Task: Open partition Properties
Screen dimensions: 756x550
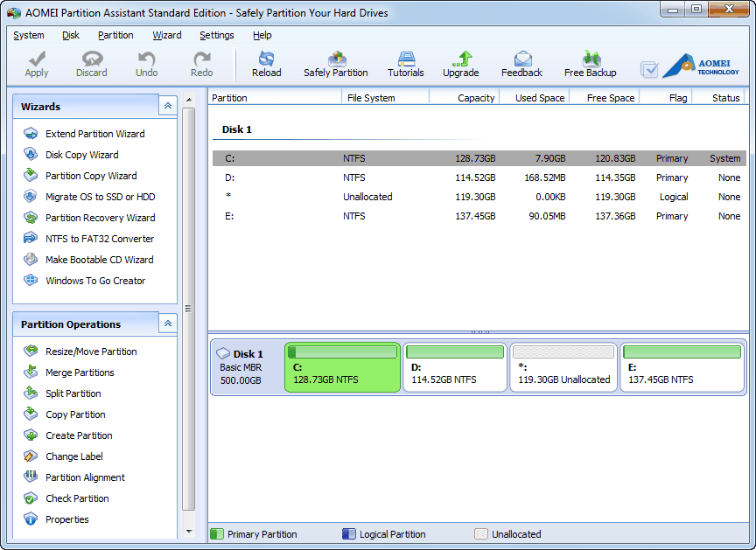Action: (x=56, y=519)
